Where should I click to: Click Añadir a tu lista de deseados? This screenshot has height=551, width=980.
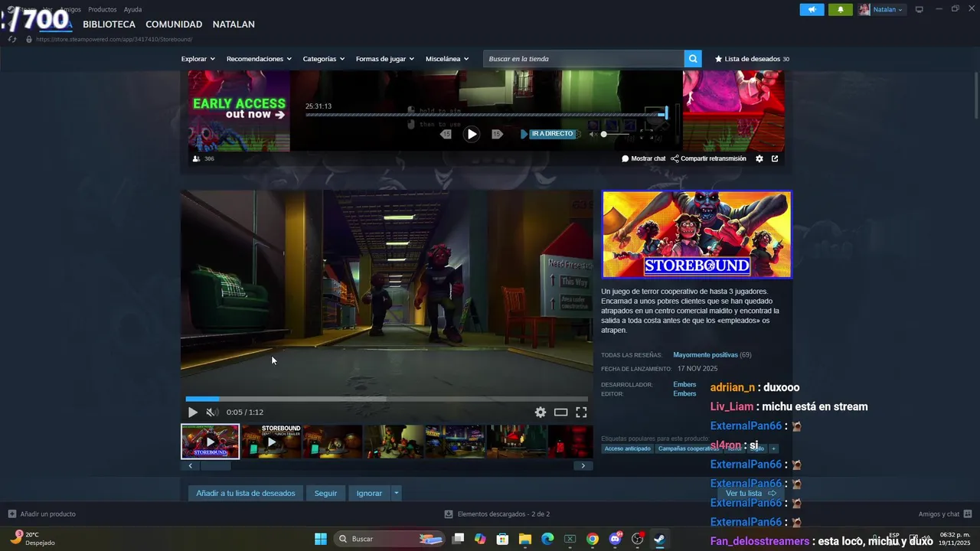pos(246,493)
